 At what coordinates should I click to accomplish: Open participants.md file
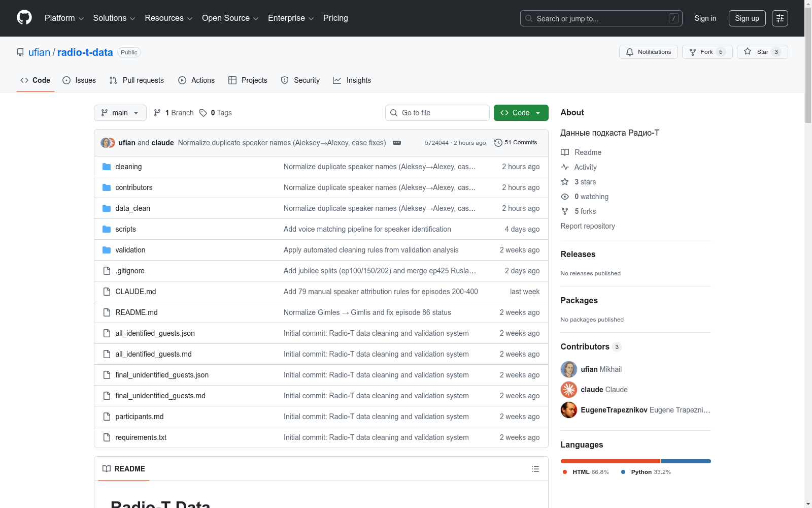coord(140,417)
